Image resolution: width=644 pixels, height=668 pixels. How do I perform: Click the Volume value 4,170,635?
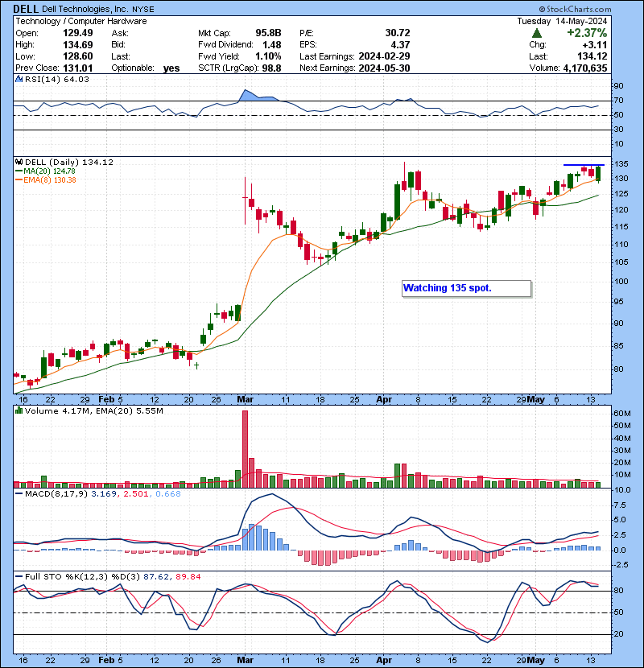click(585, 68)
